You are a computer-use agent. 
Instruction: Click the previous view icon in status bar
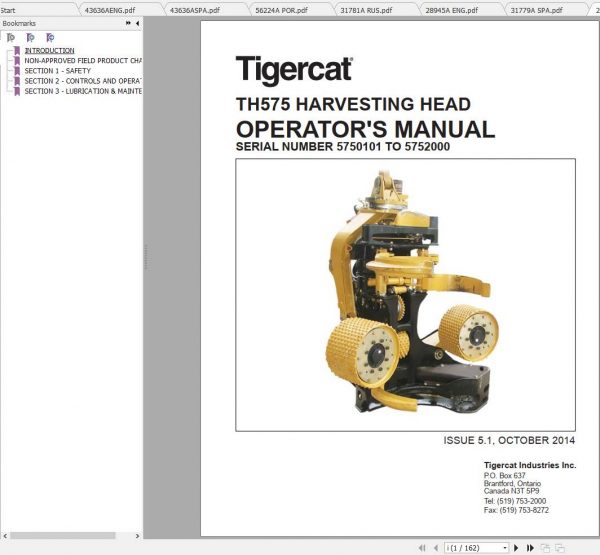tap(545, 548)
